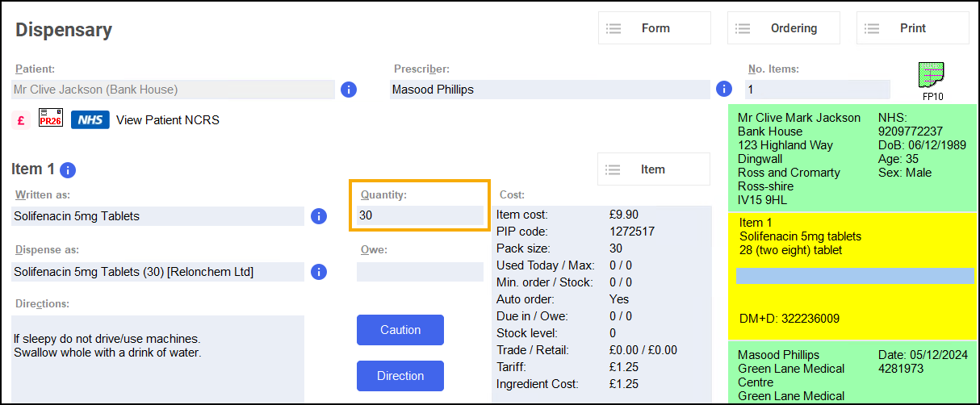Open the Ordering menu

tap(783, 28)
